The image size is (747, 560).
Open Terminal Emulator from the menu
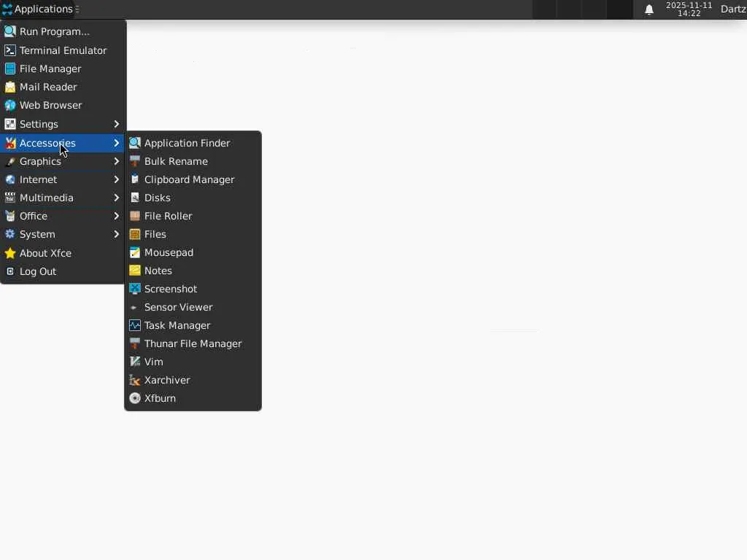[x=63, y=50]
